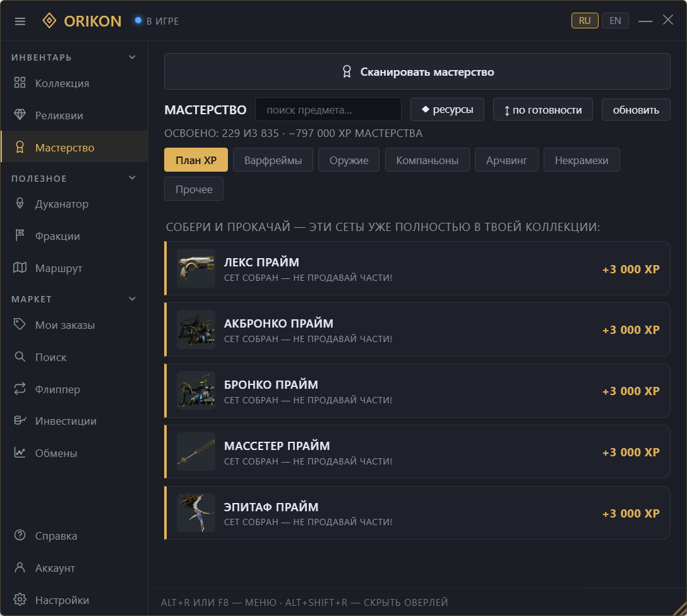Screen dimensions: 687x616
Task: Click the Фракции flag icon
Action: point(20,235)
